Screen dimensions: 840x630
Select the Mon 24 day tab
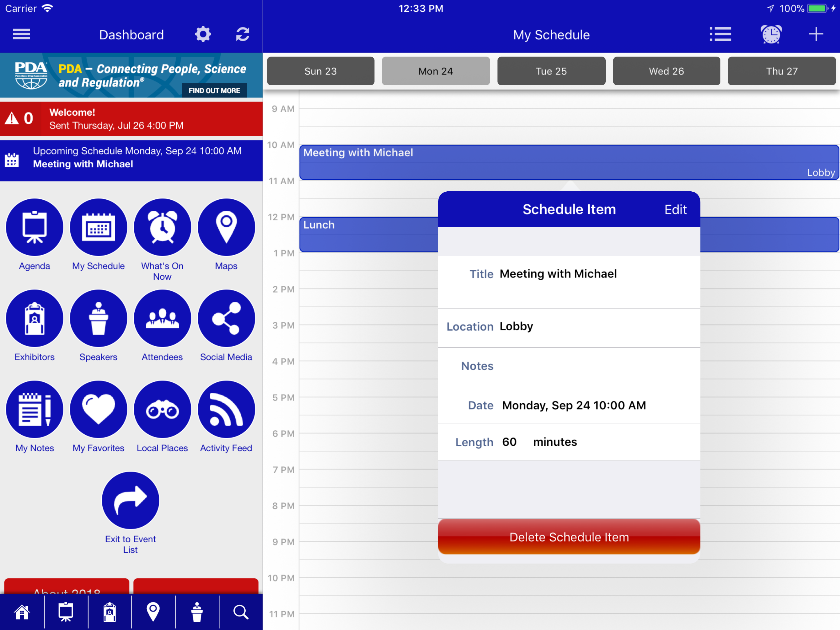[x=436, y=71]
